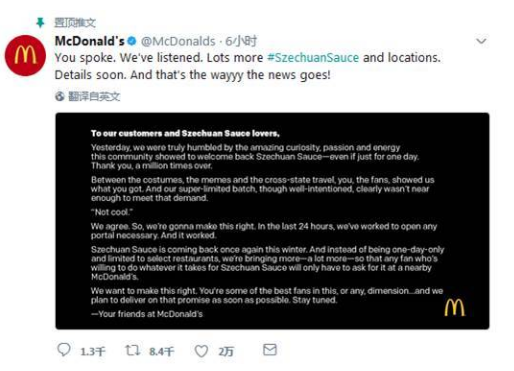Click the 翻译自英文 translation label
Image resolution: width=514 pixels, height=371 pixels.
click(x=94, y=96)
